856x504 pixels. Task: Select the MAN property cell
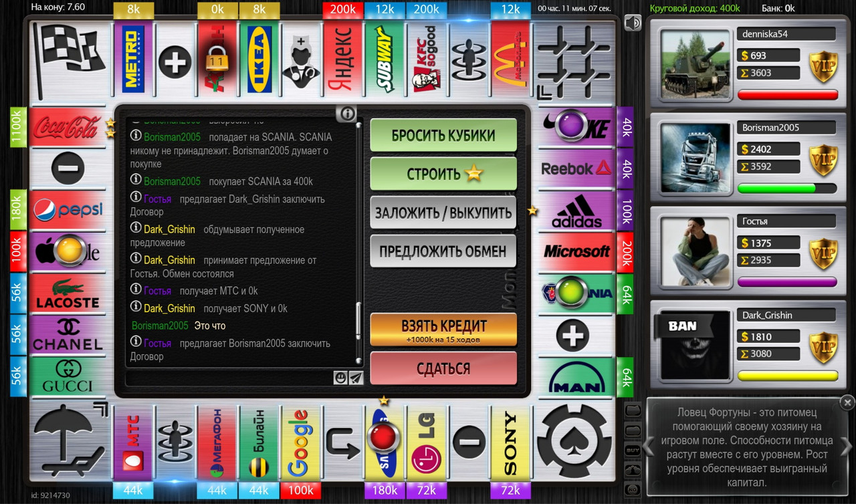pyautogui.click(x=576, y=377)
